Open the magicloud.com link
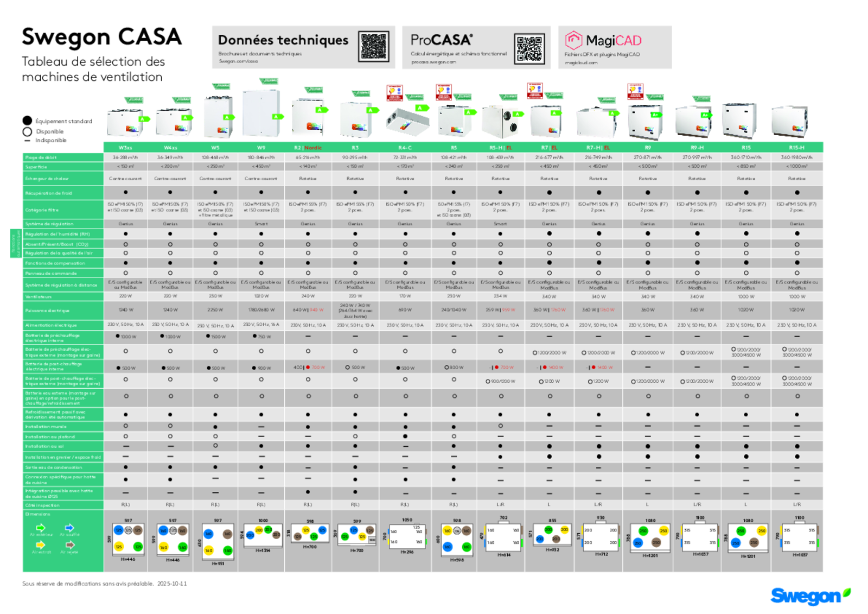 [x=580, y=62]
